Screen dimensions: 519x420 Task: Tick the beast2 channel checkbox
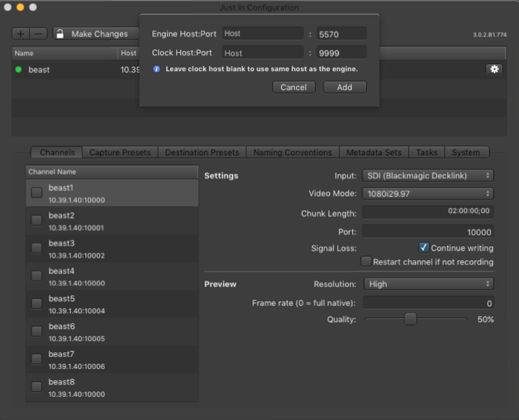tap(36, 220)
